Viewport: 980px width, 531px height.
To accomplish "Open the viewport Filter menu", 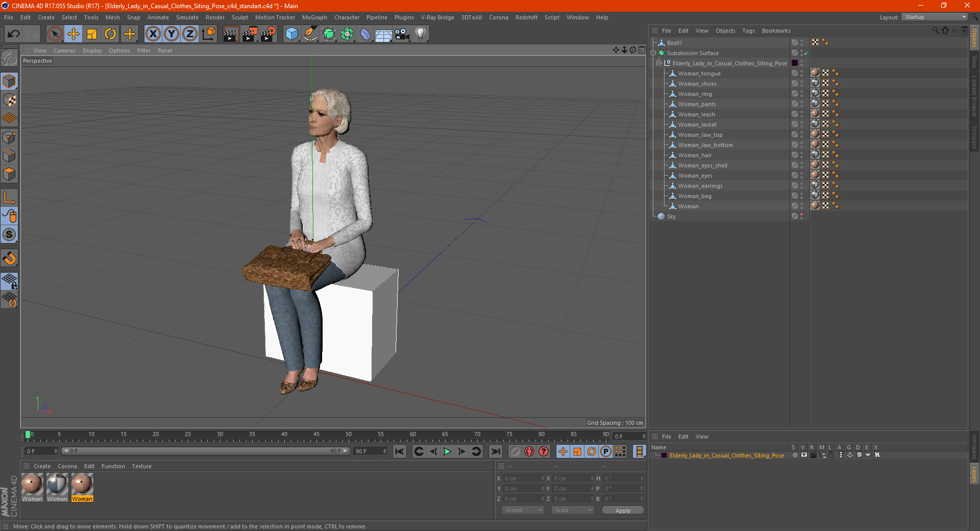I will [x=144, y=51].
